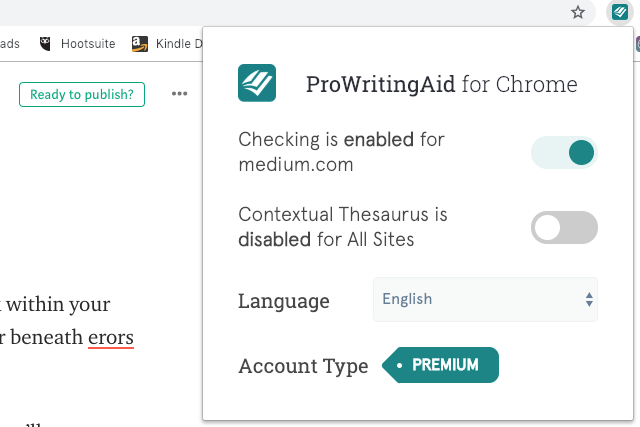Disable checking for medium.com toggle
640x427 pixels.
[x=564, y=152]
